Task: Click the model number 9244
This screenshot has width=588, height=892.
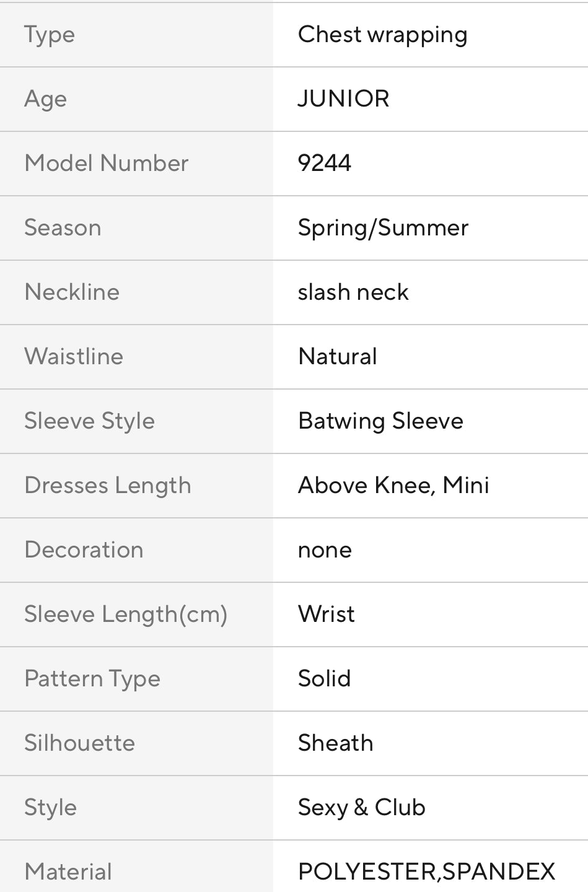Action: click(324, 164)
